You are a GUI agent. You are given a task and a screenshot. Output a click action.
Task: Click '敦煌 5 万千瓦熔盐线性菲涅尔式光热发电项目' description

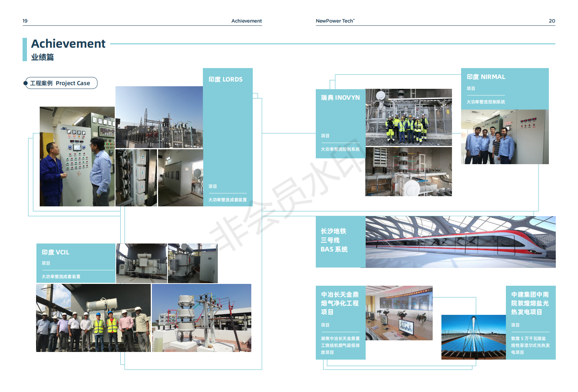pos(530,345)
